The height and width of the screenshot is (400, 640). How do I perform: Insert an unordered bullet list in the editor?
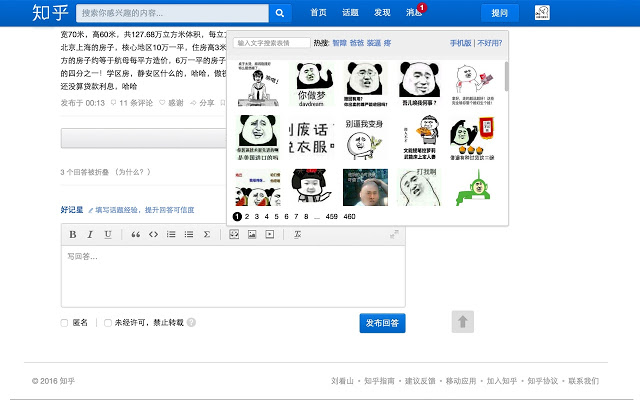point(189,234)
